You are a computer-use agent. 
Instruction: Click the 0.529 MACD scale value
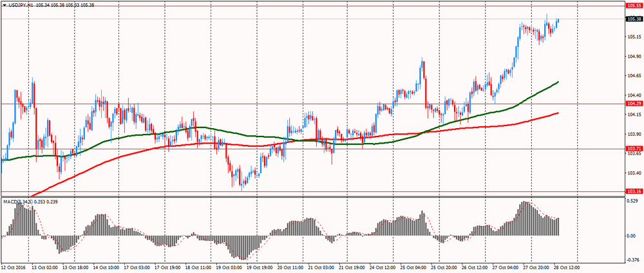632,201
